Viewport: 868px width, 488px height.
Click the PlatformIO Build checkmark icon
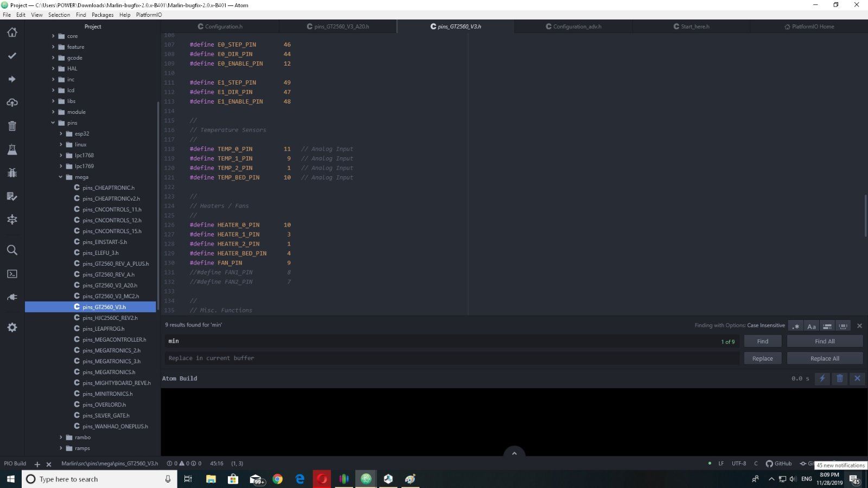click(12, 56)
